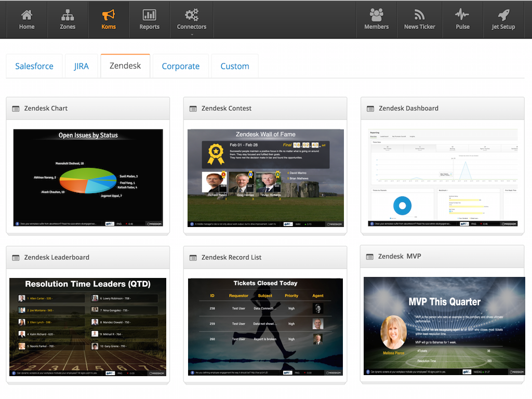The width and height of the screenshot is (532, 399).
Task: Open the Zendesk Dashboard preview thumbnail
Action: click(443, 178)
